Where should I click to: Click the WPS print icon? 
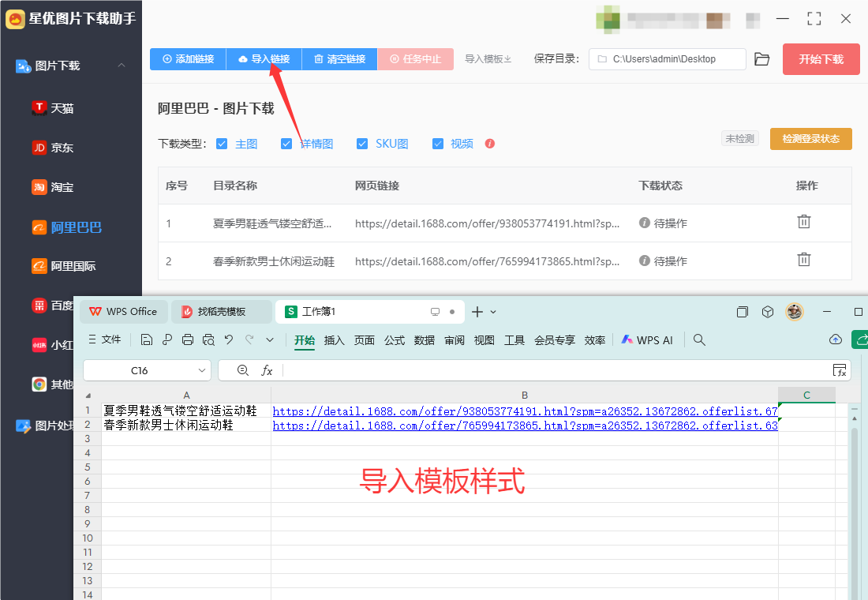(x=188, y=339)
